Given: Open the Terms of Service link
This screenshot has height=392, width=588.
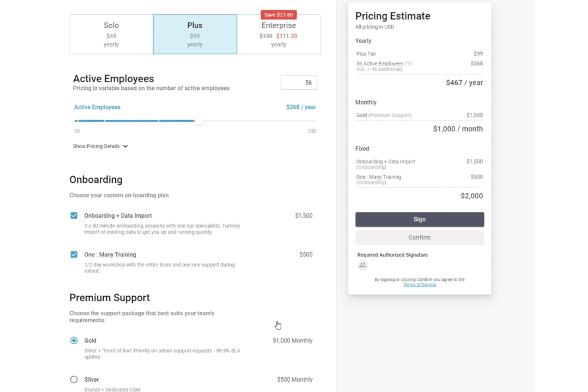Looking at the screenshot, I should point(420,285).
